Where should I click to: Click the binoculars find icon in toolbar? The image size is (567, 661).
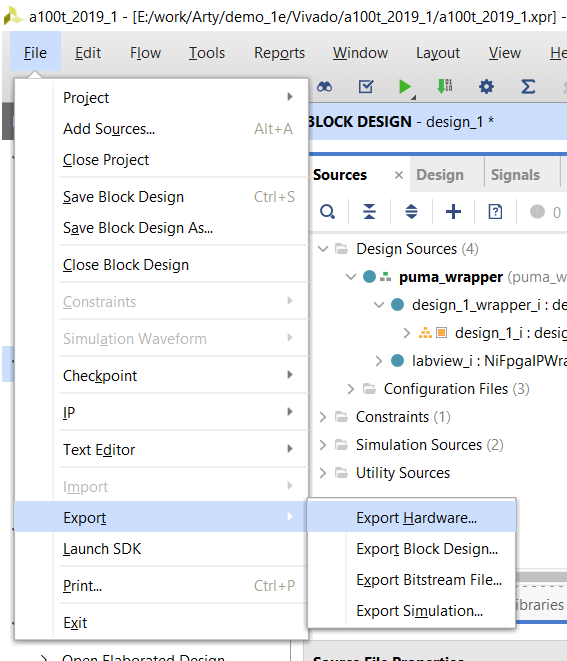click(325, 87)
